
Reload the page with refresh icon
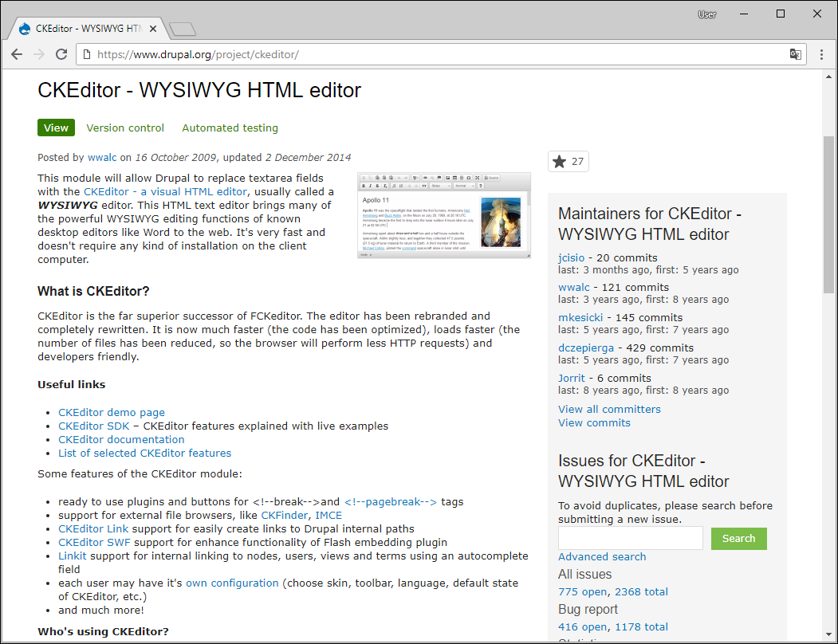[61, 54]
